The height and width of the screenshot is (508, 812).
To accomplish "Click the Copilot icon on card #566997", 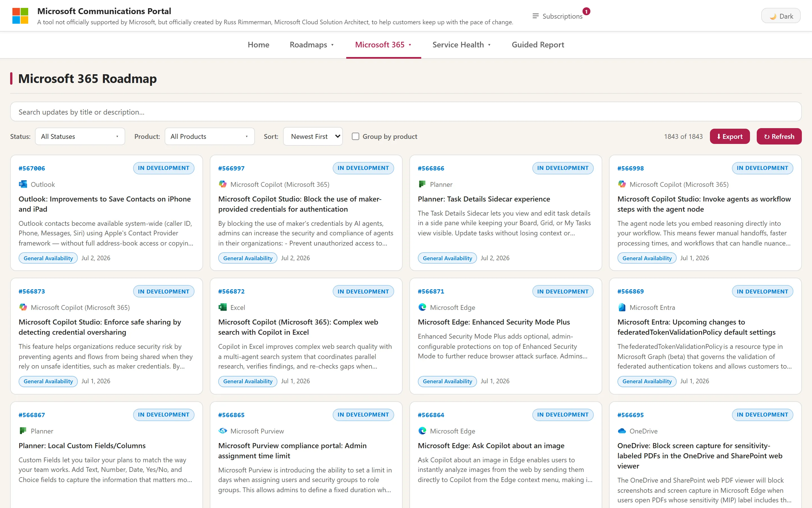I will (x=222, y=184).
